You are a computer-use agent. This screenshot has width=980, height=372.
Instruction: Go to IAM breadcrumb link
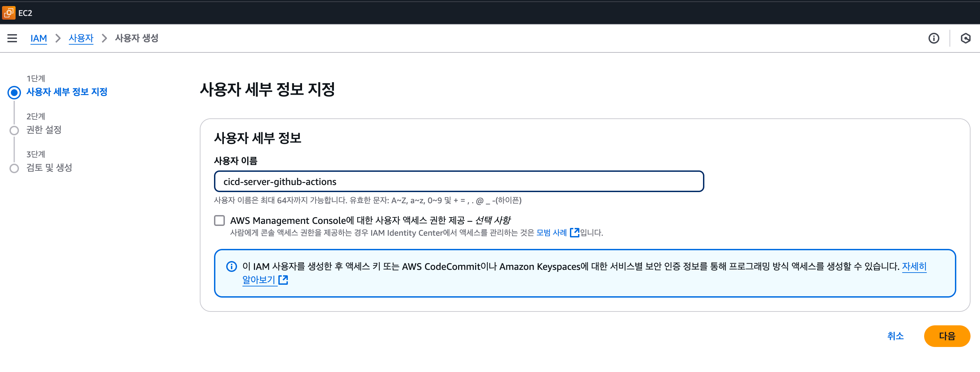(x=38, y=38)
